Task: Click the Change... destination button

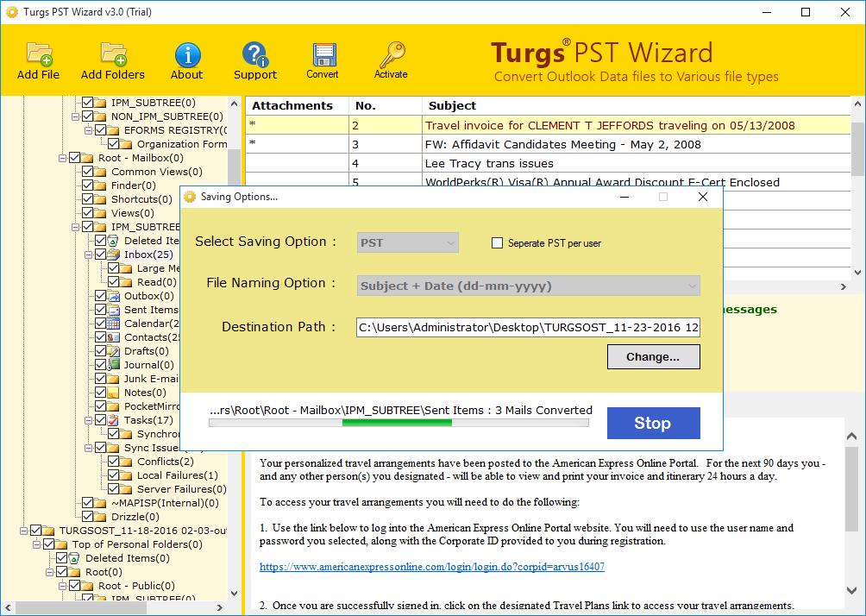Action: pyautogui.click(x=653, y=357)
